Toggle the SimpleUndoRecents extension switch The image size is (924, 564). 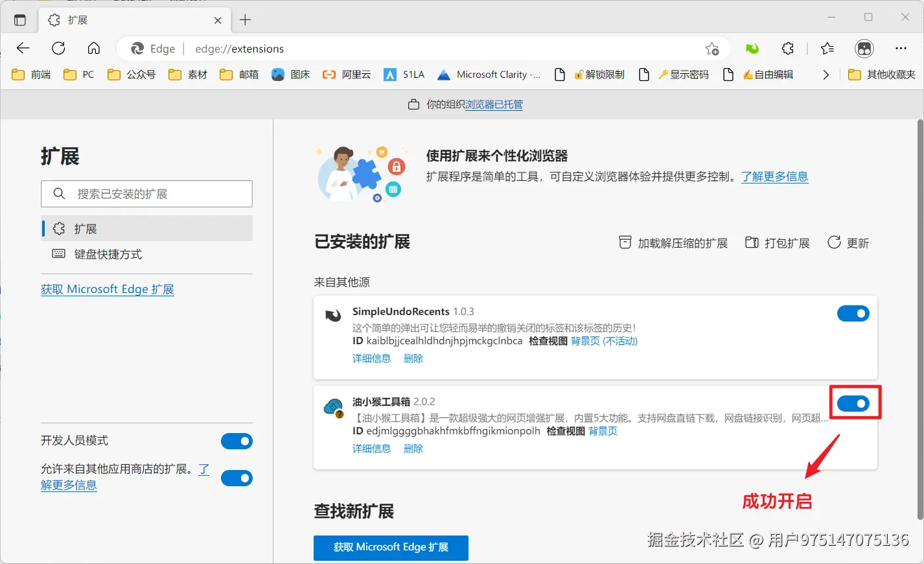(853, 314)
